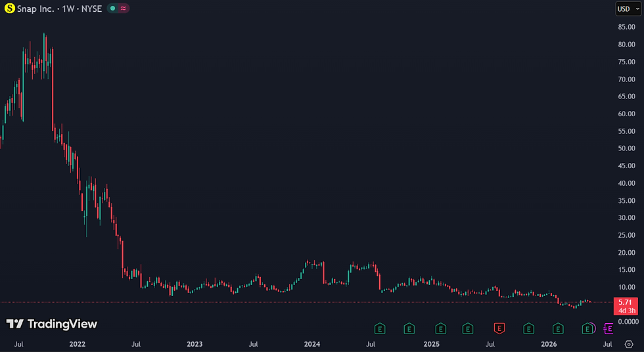
Task: Click the green earnings marker for February 2025
Action: 441,328
